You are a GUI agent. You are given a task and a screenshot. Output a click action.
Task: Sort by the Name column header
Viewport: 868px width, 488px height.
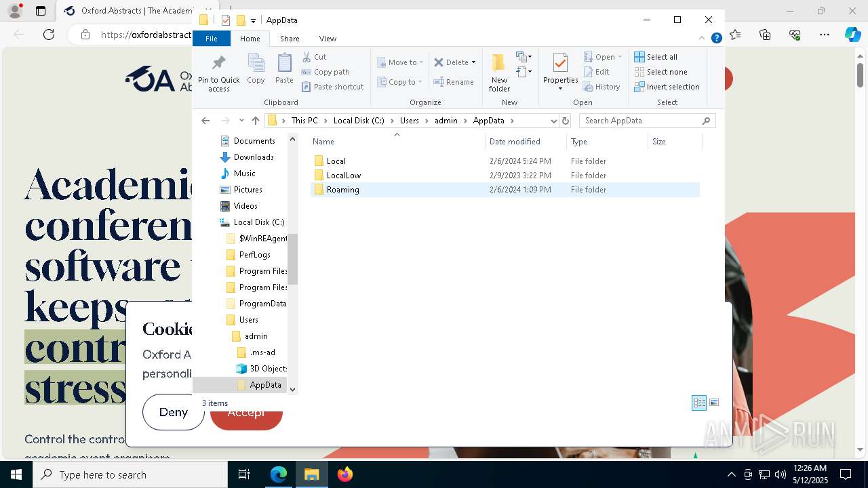click(x=397, y=142)
